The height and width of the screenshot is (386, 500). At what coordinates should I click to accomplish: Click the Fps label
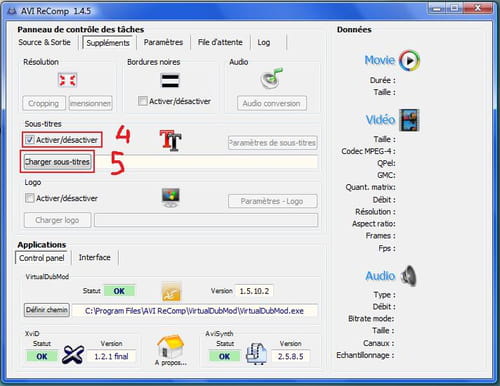point(387,248)
